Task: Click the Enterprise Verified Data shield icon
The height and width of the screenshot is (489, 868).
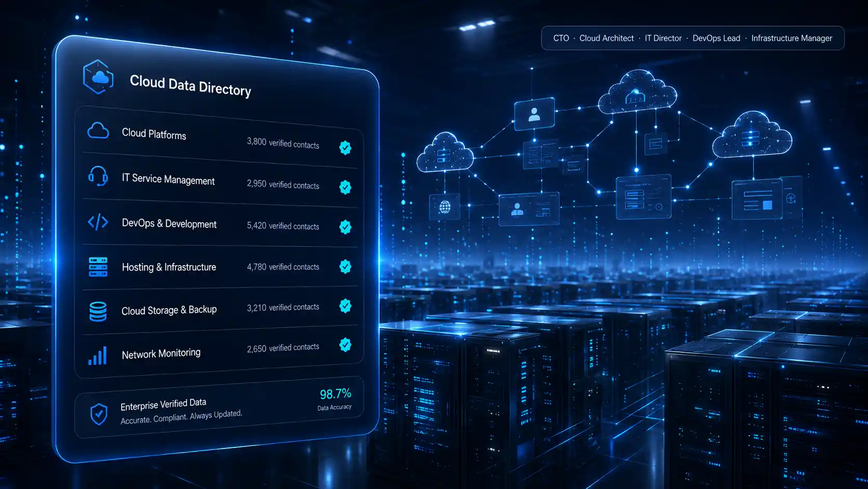Action: pyautogui.click(x=99, y=414)
